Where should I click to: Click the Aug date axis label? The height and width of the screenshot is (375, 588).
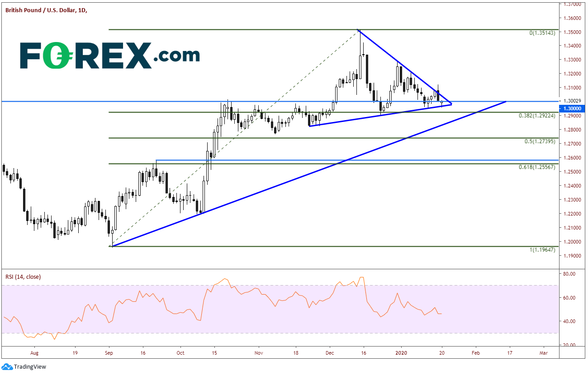point(35,352)
